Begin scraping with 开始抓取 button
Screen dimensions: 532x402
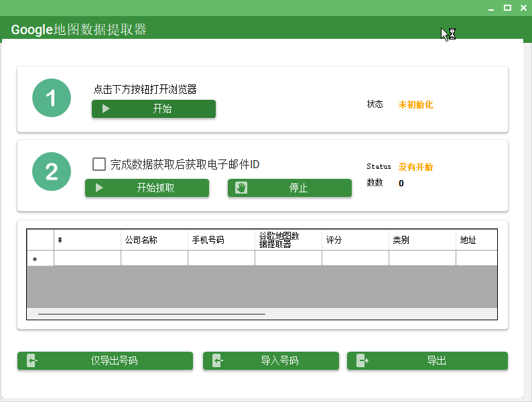pyautogui.click(x=147, y=188)
